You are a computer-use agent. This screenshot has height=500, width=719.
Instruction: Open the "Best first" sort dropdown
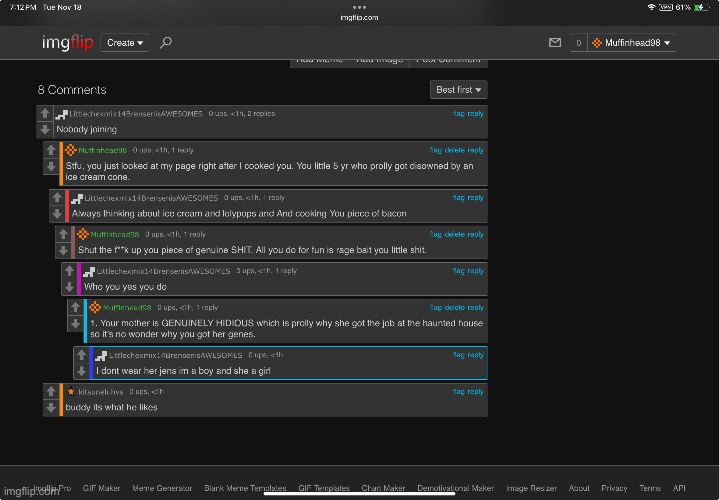459,90
